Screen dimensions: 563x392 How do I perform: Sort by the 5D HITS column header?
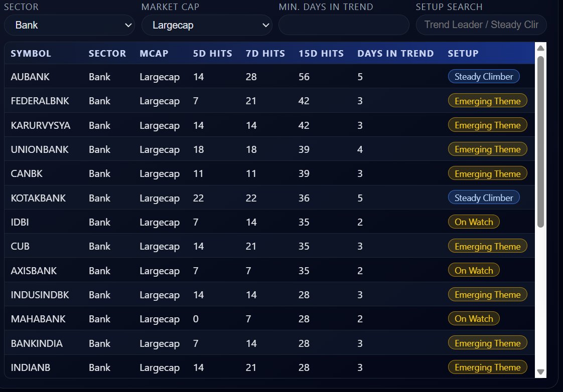point(213,54)
